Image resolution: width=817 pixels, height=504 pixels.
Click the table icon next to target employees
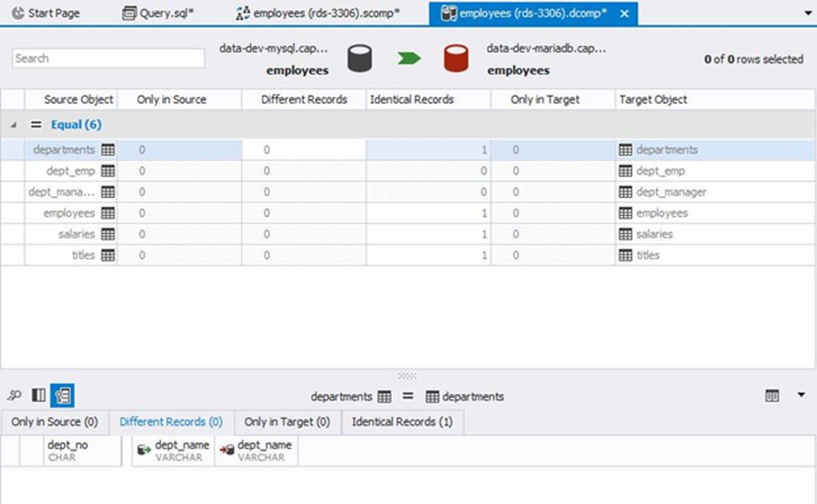click(x=624, y=213)
